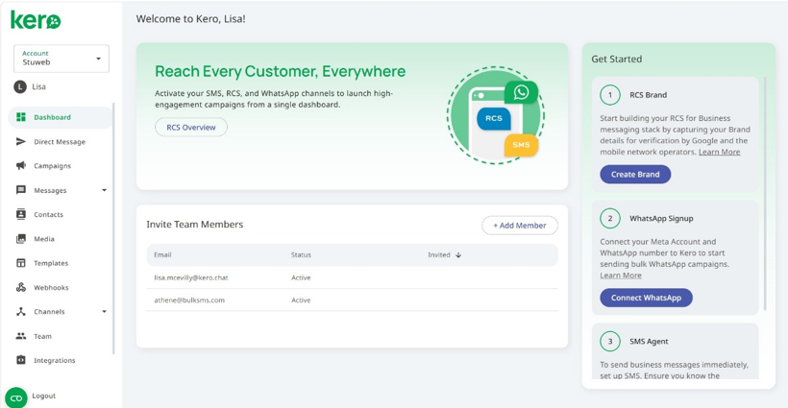
Task: Go to Direct Message page
Action: tap(59, 142)
